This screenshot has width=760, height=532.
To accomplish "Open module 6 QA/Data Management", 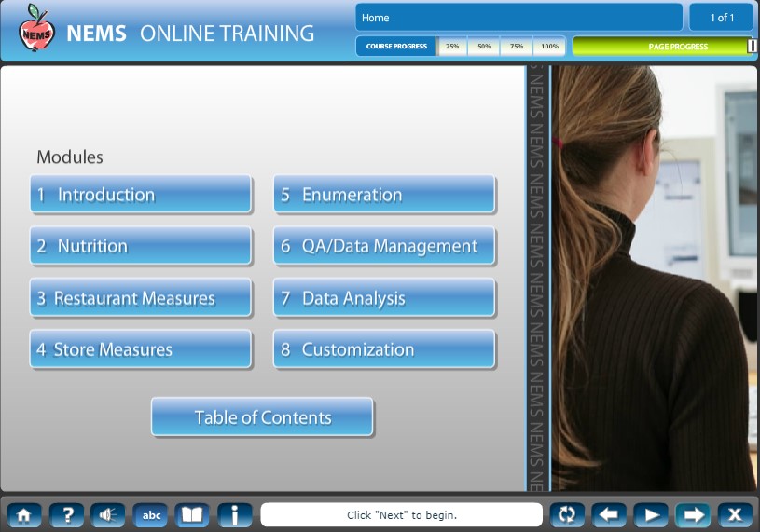I will tap(384, 246).
